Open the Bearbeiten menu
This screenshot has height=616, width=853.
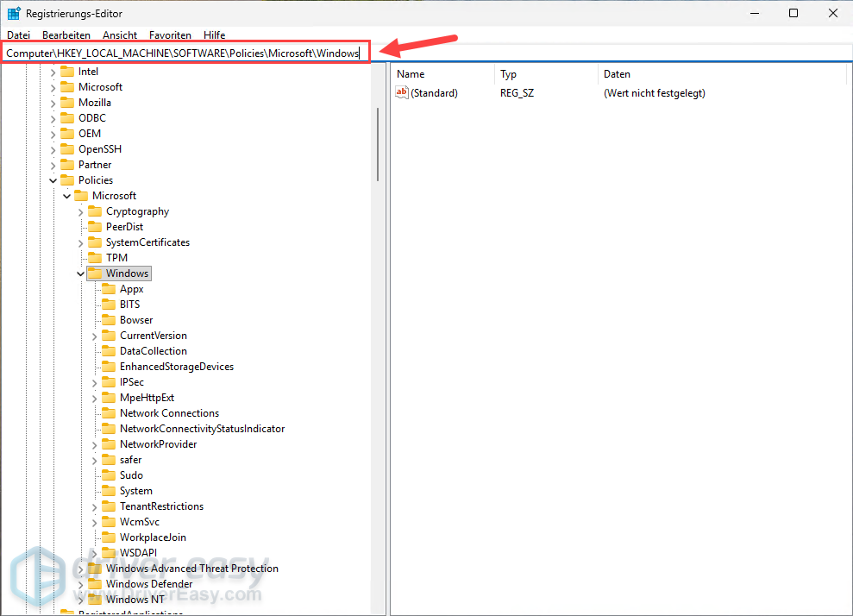(x=66, y=35)
